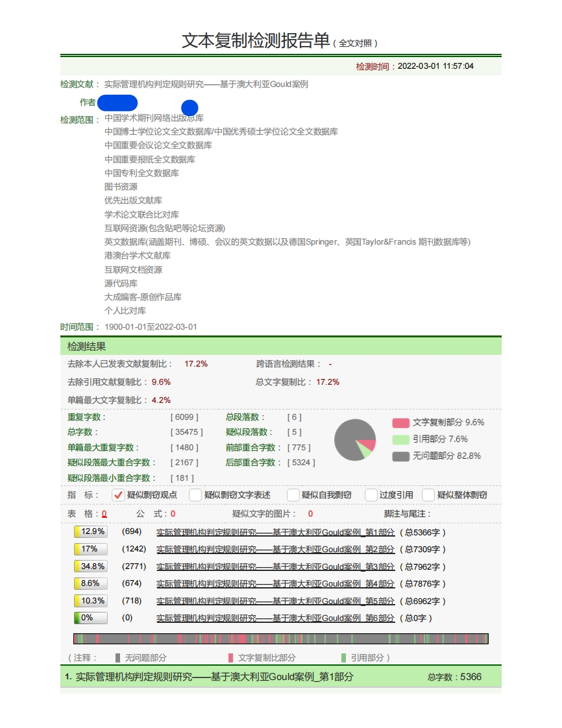Open the 第2部分 report link
562x728 pixels.
tap(275, 550)
